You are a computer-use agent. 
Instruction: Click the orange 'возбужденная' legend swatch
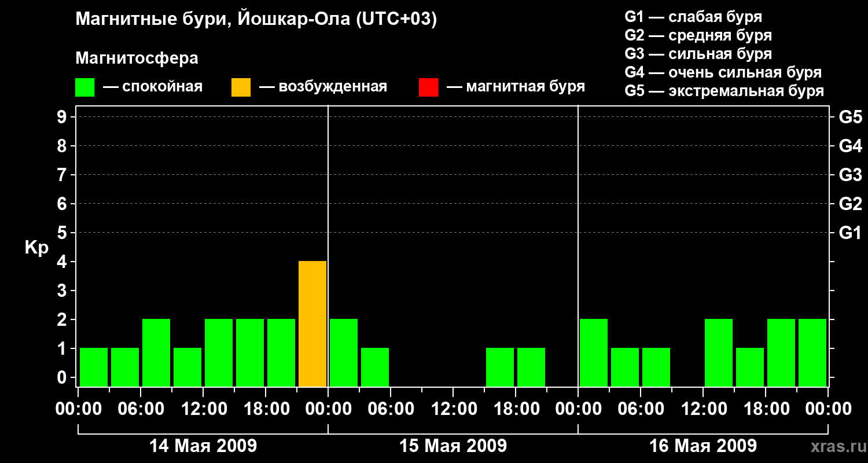click(x=241, y=87)
